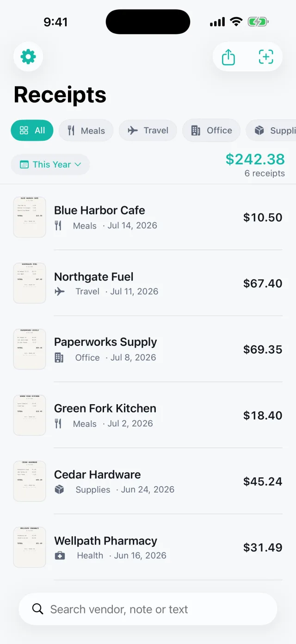
Task: Tap the scan receipt icon
Action: coord(266,57)
